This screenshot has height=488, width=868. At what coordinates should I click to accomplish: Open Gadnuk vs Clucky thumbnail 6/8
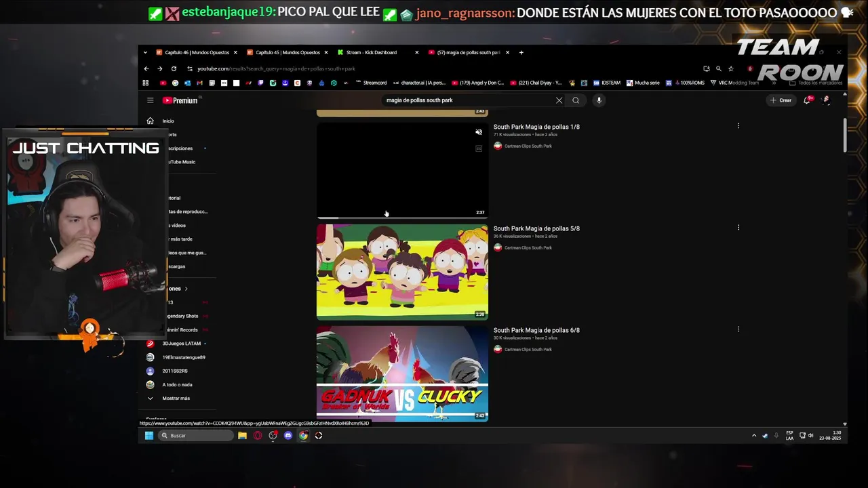[x=402, y=373]
